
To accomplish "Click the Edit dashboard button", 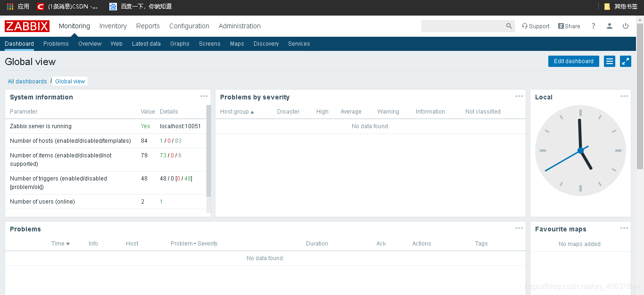I will pyautogui.click(x=574, y=61).
